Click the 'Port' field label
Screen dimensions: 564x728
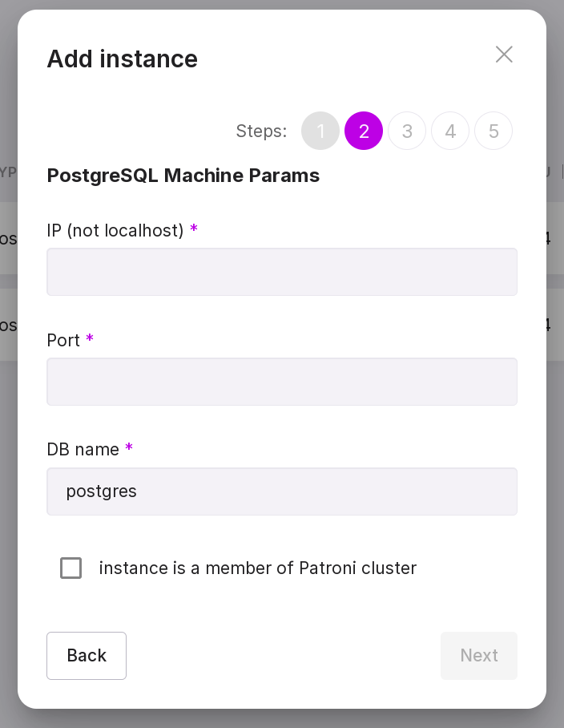point(63,341)
